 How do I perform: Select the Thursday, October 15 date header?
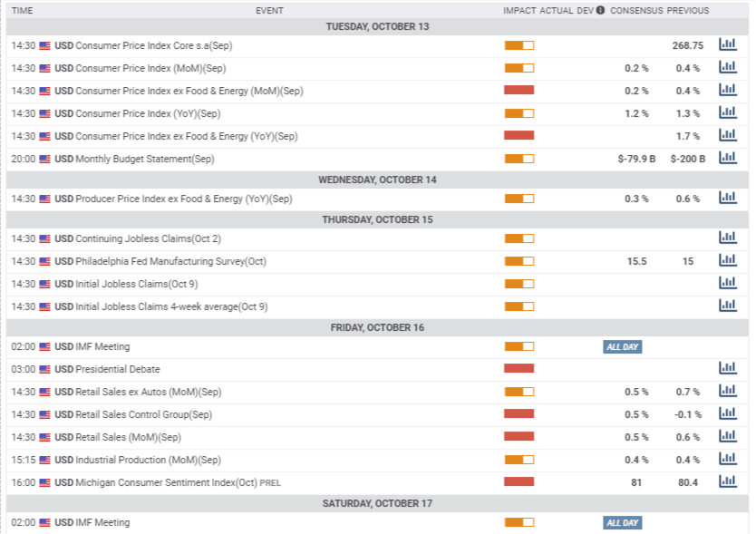click(377, 219)
